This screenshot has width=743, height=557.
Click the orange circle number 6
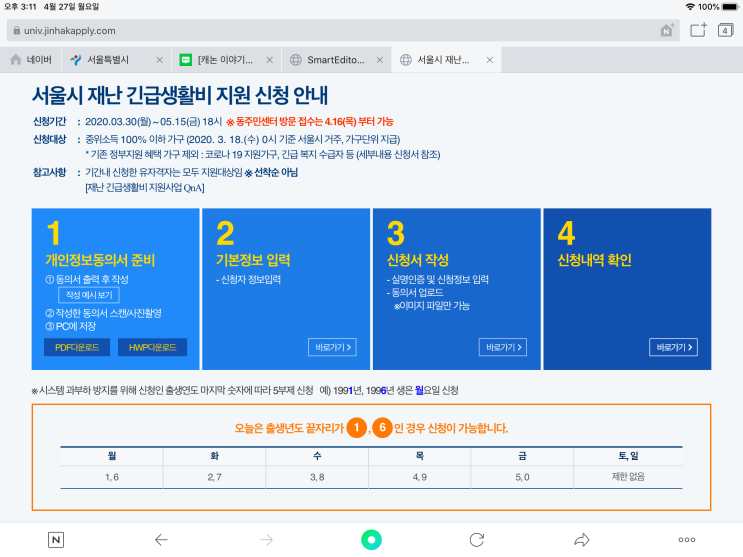[382, 428]
